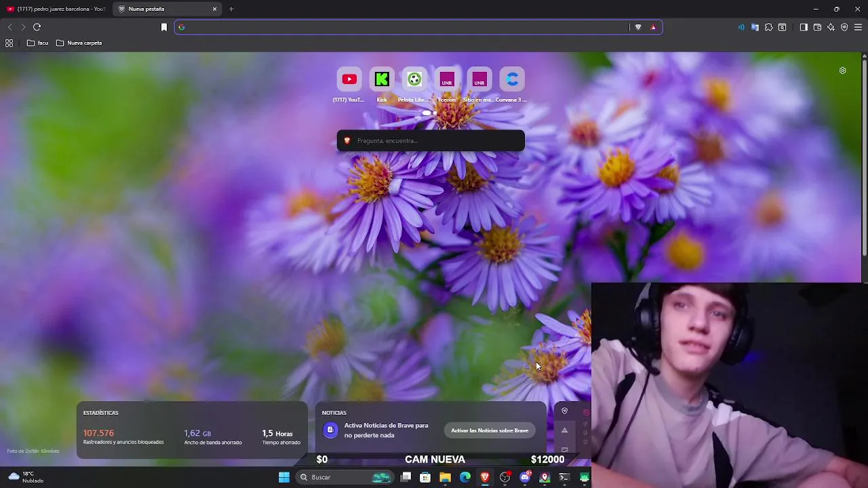Open File Explorer from the taskbar
868x488 pixels.
pos(445,477)
